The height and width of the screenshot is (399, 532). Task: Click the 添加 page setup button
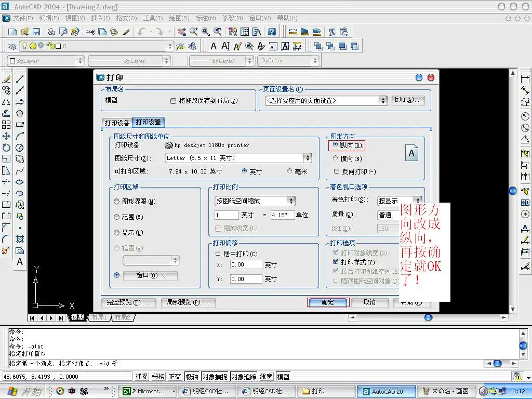(x=408, y=100)
